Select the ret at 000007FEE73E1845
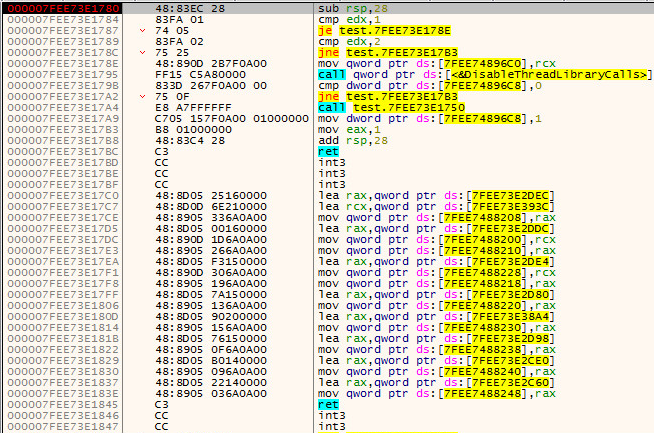 click(x=328, y=405)
